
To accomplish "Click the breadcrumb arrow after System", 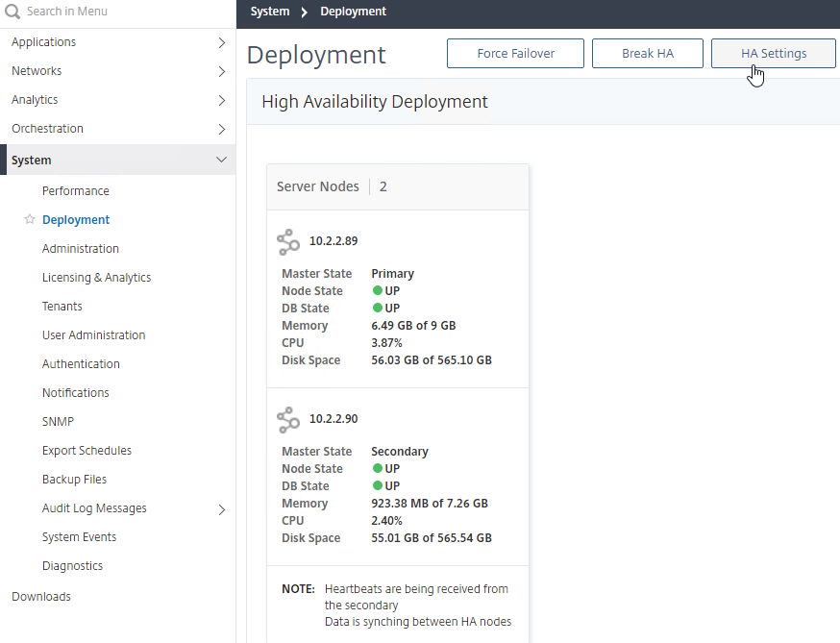I will click(x=305, y=12).
